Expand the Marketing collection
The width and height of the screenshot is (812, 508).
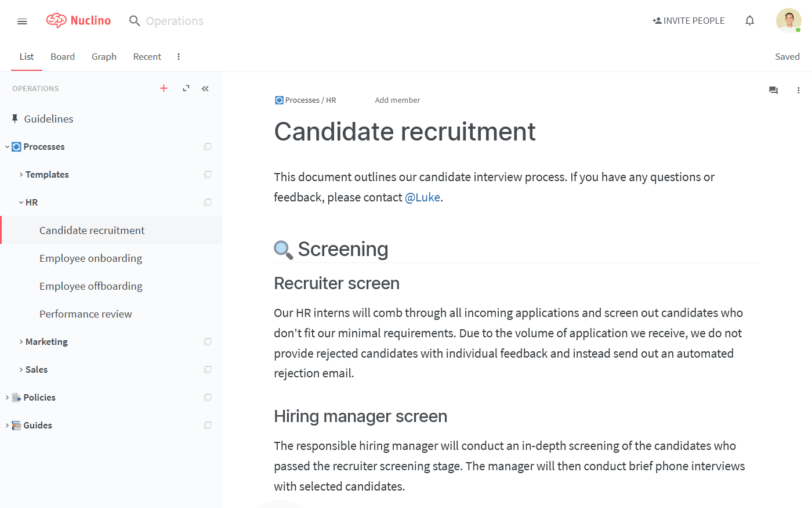click(x=21, y=342)
